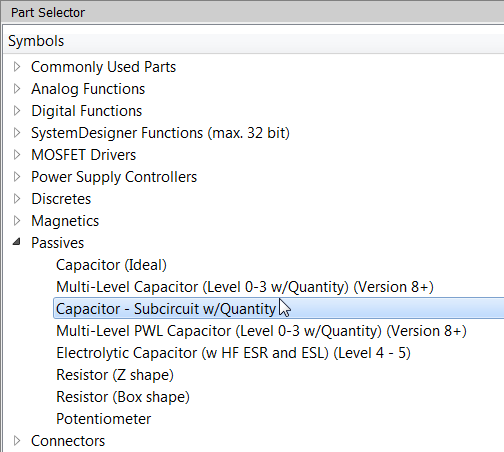Select Capacitor (Ideal) part
This screenshot has width=504, height=452.
coord(111,265)
